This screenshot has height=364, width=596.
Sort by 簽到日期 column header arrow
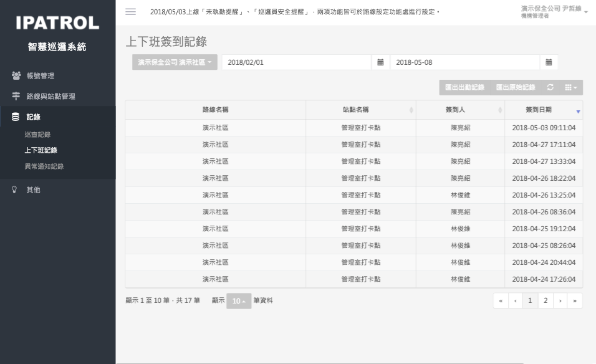click(x=578, y=111)
